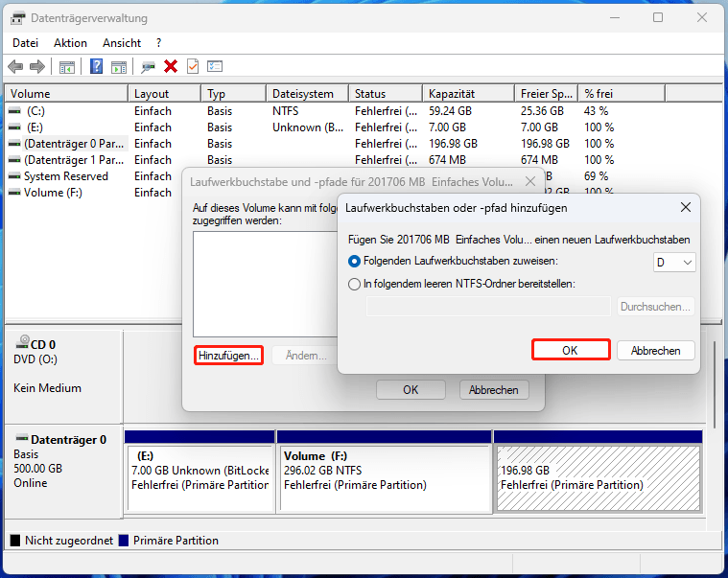The image size is (728, 578).
Task: Open the Aktion menu
Action: tap(70, 43)
